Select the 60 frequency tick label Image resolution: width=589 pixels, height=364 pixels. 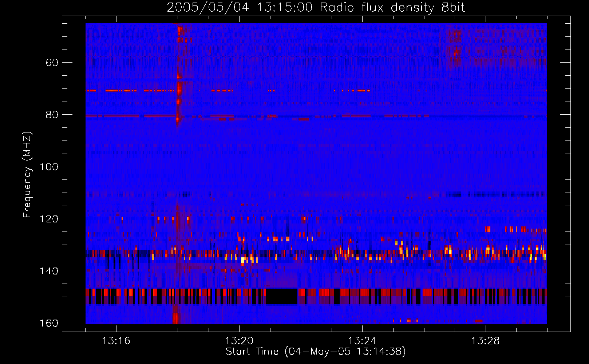[x=52, y=63]
